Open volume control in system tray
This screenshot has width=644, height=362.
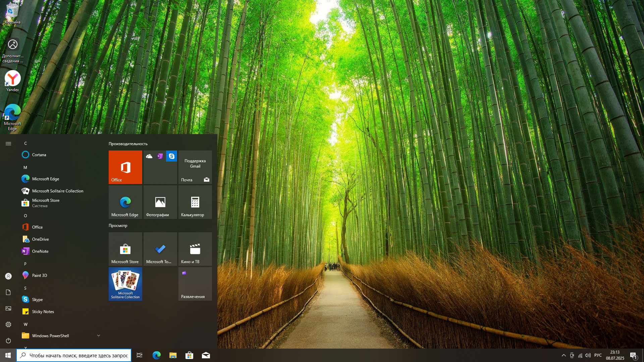click(588, 355)
